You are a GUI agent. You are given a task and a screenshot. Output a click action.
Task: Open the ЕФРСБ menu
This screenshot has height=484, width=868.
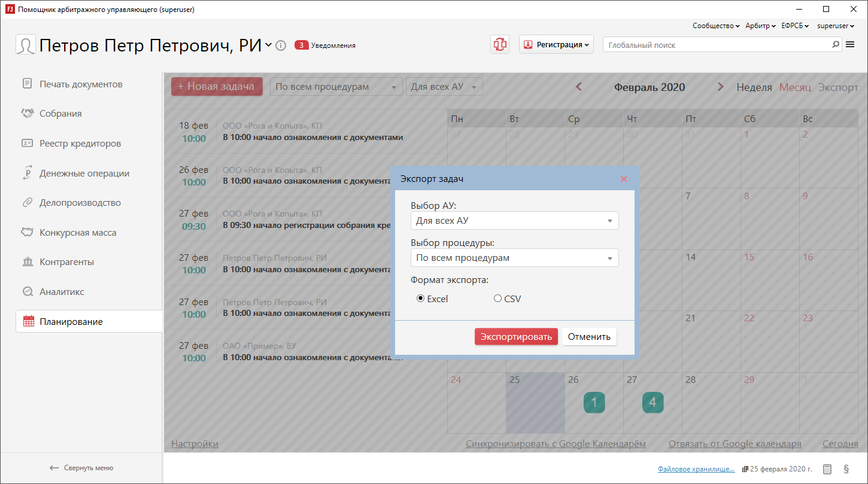pos(795,26)
